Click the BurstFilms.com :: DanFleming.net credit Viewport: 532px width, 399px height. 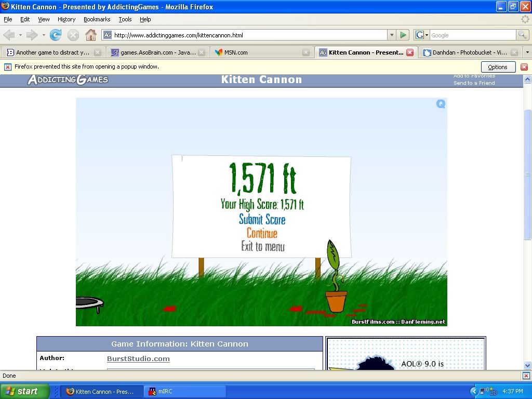(398, 322)
